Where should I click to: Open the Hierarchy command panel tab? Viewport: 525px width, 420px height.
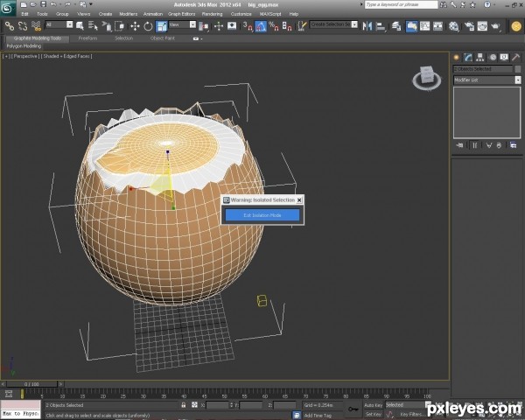(x=480, y=57)
